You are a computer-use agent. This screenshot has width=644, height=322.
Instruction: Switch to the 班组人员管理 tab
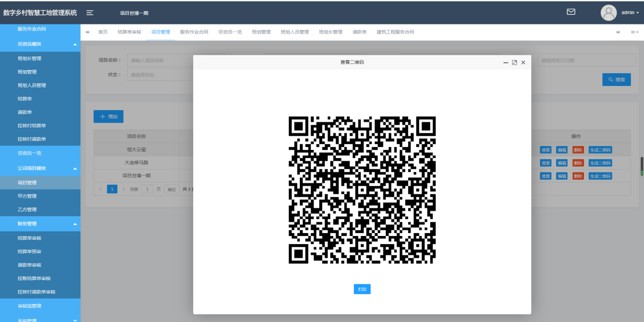coord(295,32)
